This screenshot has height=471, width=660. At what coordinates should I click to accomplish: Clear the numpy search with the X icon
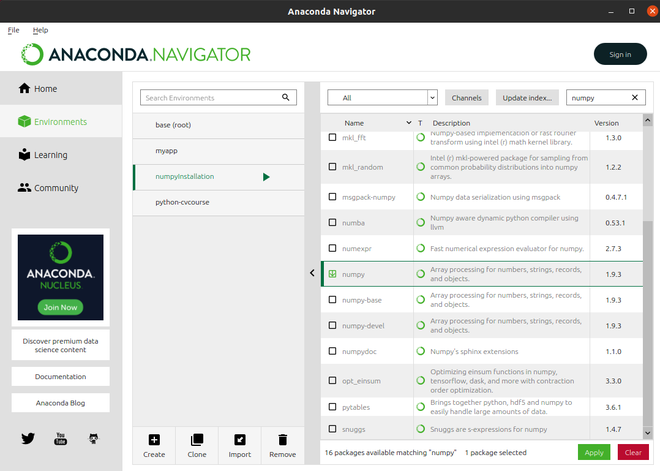(635, 98)
